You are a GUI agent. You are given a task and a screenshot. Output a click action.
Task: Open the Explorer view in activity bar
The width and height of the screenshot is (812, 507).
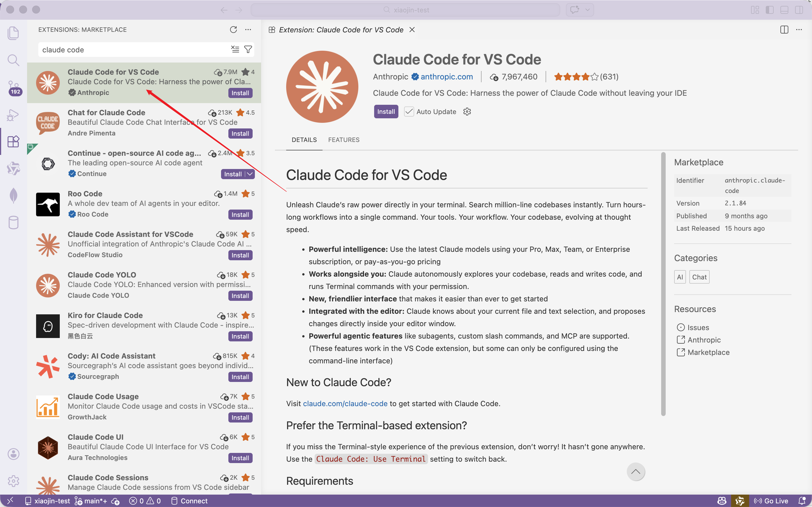pos(13,33)
